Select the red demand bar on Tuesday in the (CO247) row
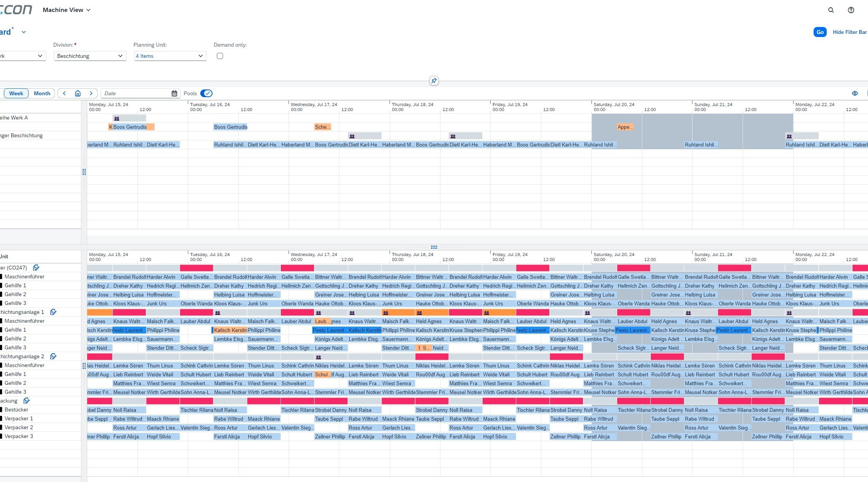 point(196,268)
